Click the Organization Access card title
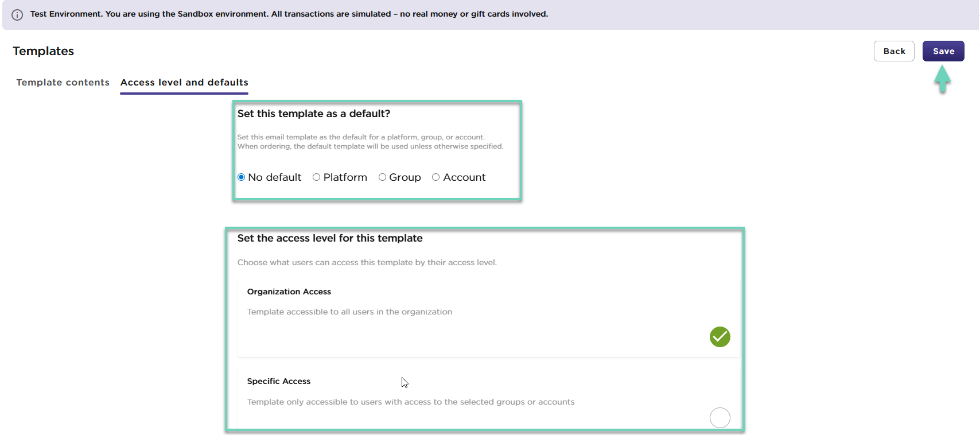980x435 pixels. click(x=289, y=292)
